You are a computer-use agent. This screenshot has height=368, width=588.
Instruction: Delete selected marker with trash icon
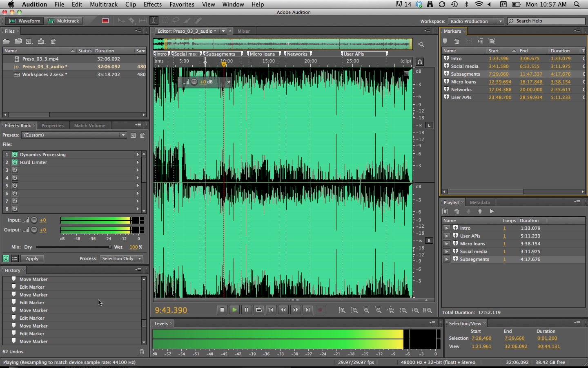pyautogui.click(x=457, y=41)
